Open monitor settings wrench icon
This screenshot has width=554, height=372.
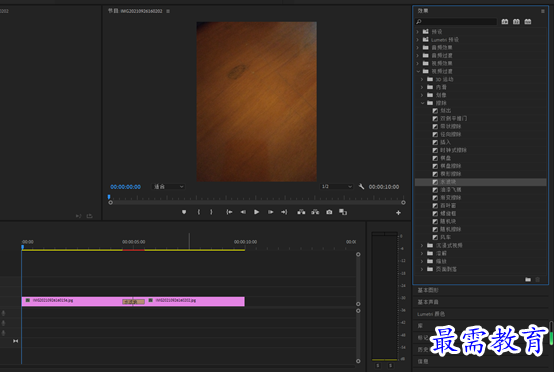coord(361,187)
